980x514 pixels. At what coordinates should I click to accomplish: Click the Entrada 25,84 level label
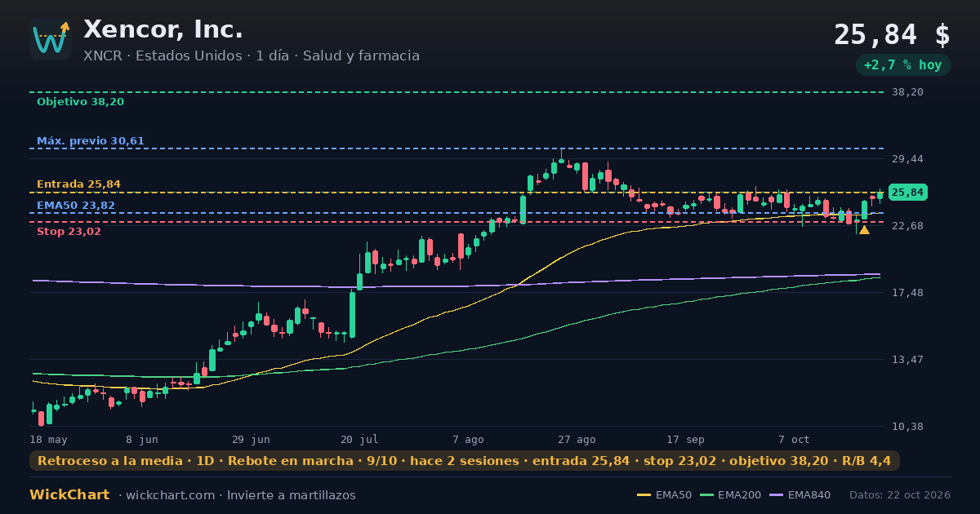point(78,184)
